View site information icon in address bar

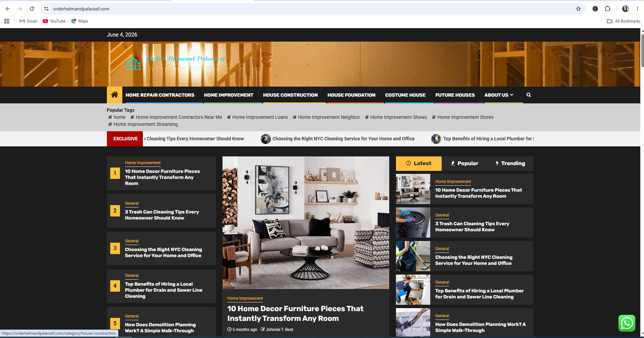coord(46,9)
